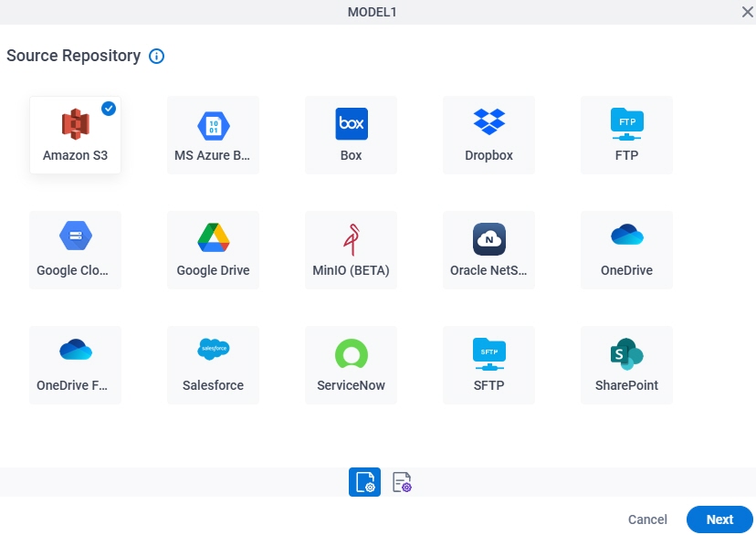This screenshot has width=756, height=535.
Task: Select the Amazon S3 repository tile
Action: [75, 135]
